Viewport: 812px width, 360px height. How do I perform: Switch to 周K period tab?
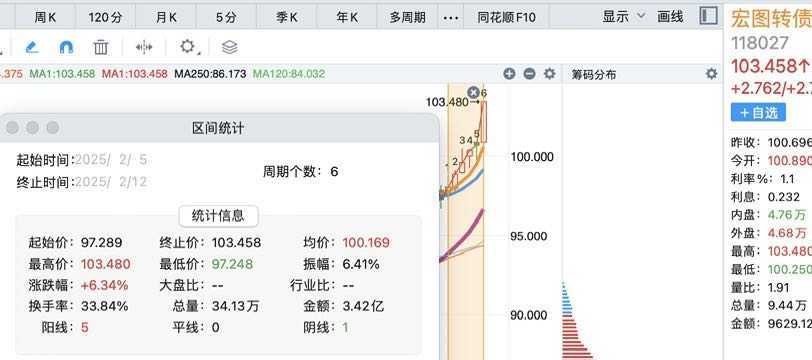[x=45, y=18]
